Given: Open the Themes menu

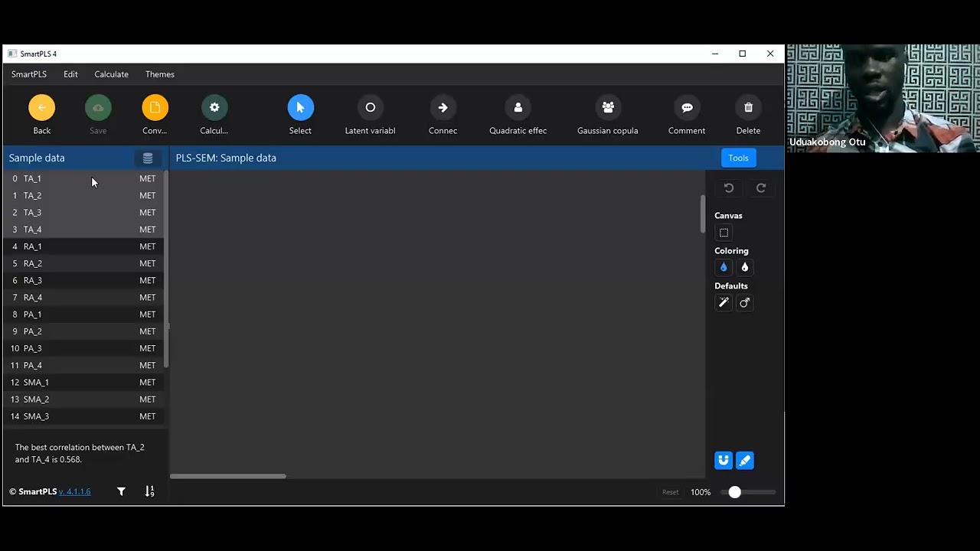Looking at the screenshot, I should pos(160,74).
